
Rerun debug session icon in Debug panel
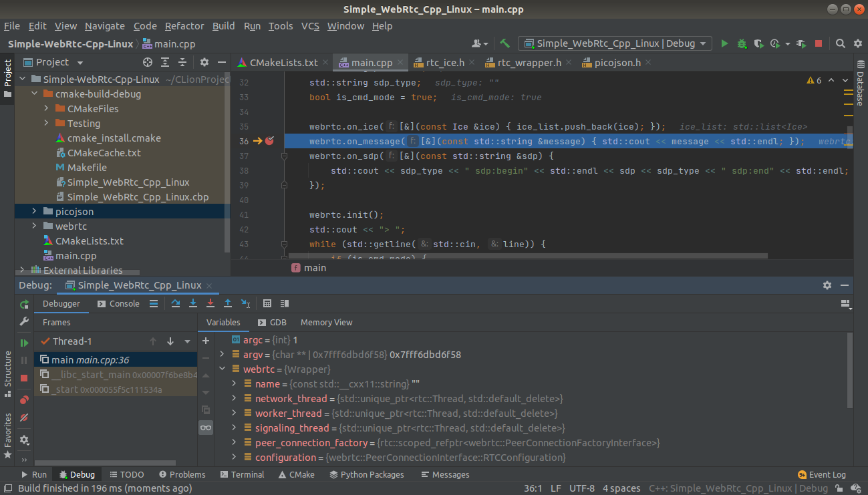point(24,304)
